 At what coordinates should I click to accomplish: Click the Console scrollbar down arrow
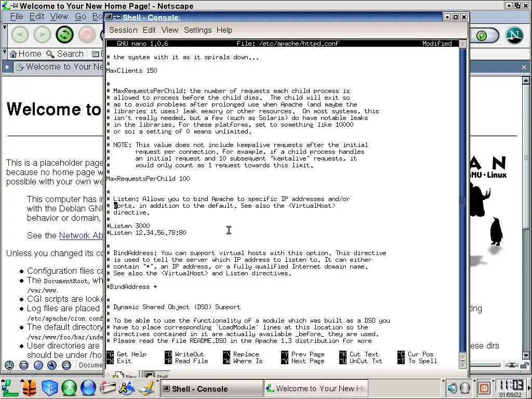pyautogui.click(x=463, y=365)
